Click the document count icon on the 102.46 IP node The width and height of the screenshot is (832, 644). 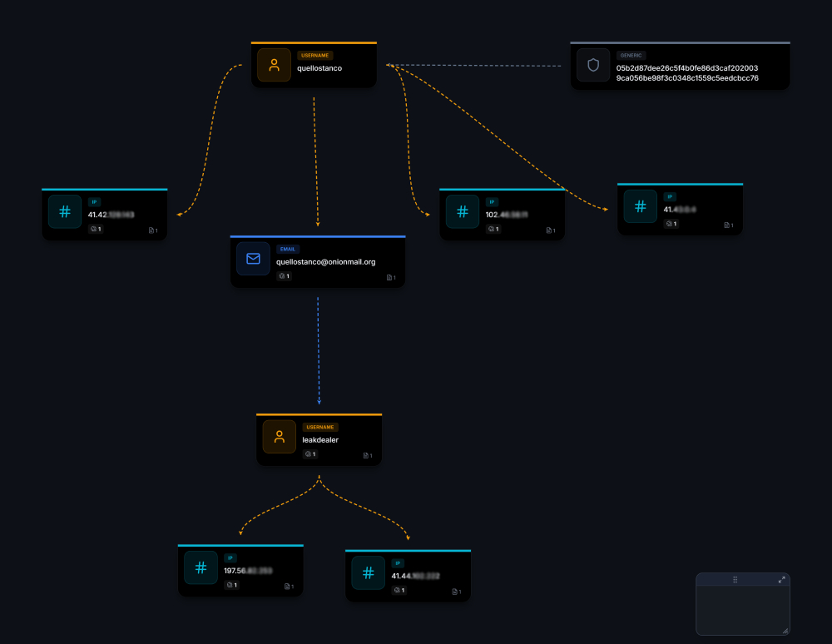(551, 230)
